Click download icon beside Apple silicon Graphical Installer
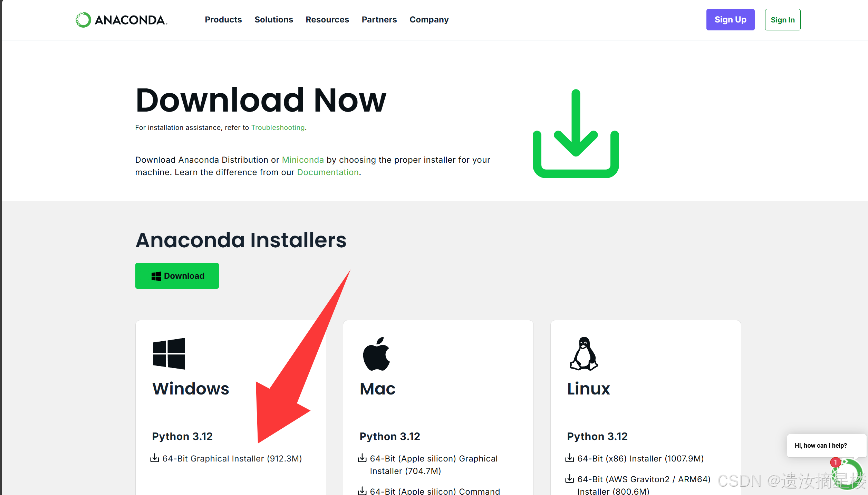The height and width of the screenshot is (495, 868). pos(362,458)
